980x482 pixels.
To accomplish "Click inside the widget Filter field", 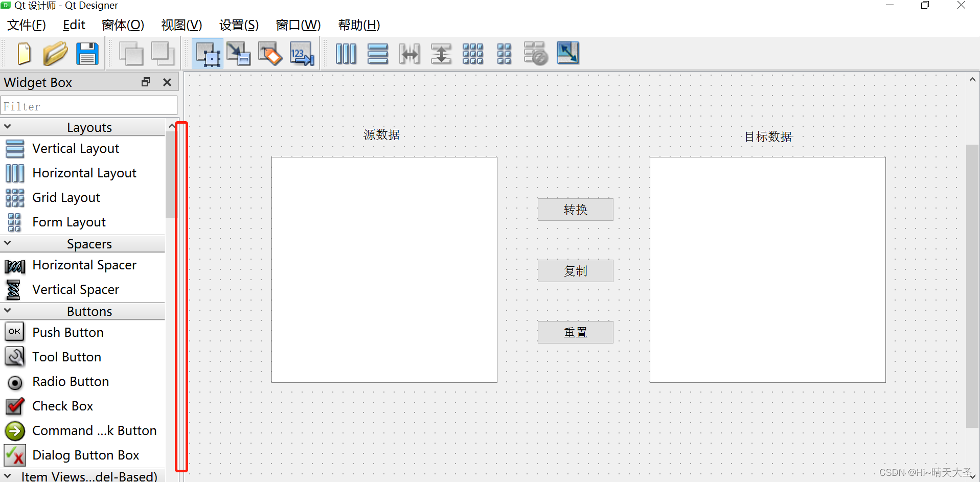I will [88, 106].
